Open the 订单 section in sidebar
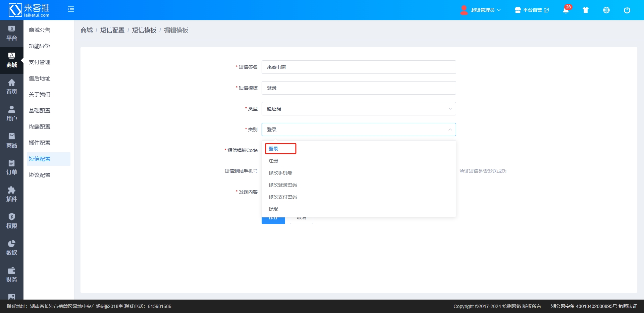Screen dimensions: 644x313 [12, 167]
